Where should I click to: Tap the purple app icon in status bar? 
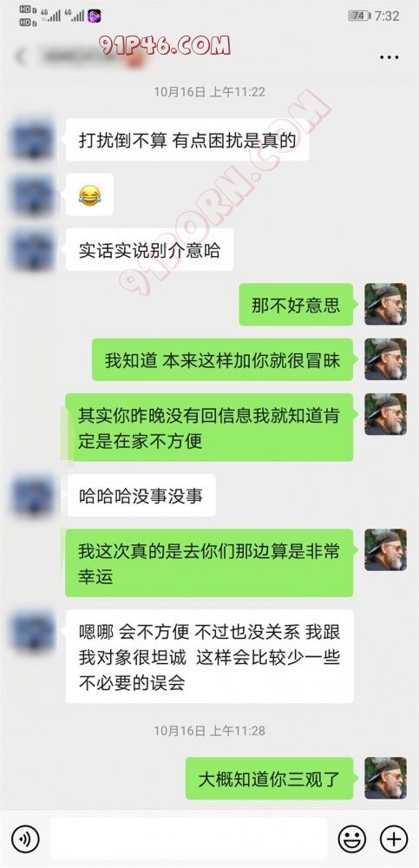coord(94,16)
